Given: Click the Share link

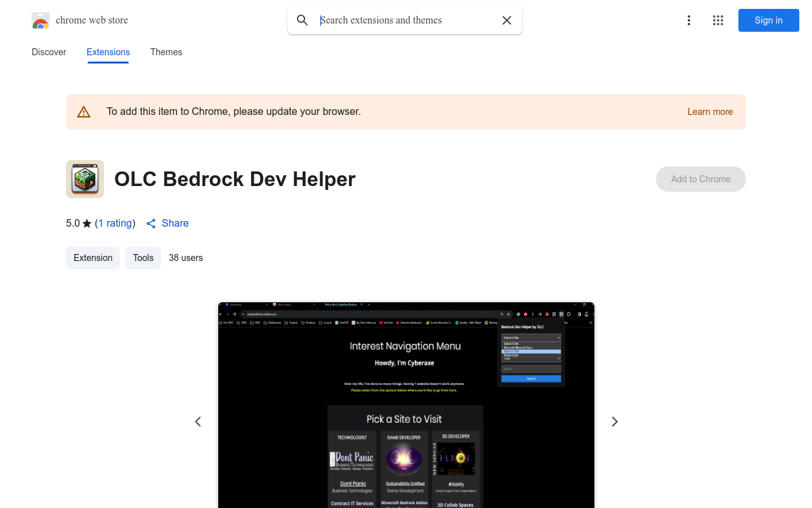Looking at the screenshot, I should (175, 224).
